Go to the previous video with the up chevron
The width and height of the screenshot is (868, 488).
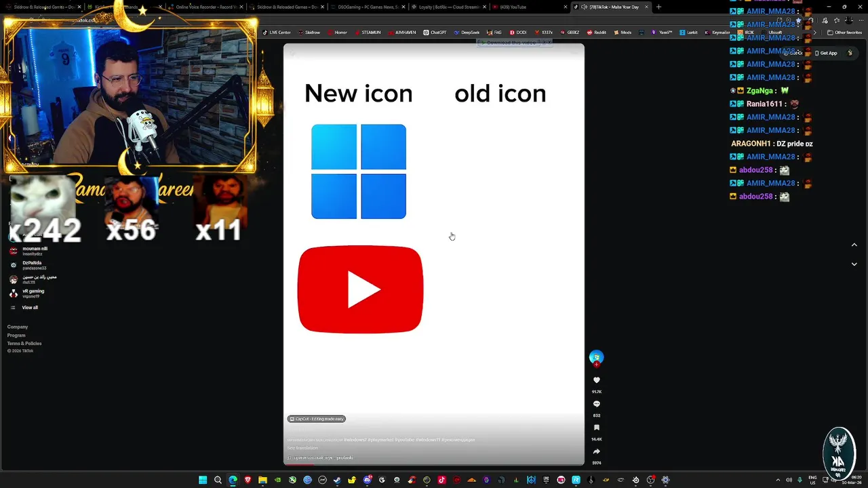click(x=854, y=245)
